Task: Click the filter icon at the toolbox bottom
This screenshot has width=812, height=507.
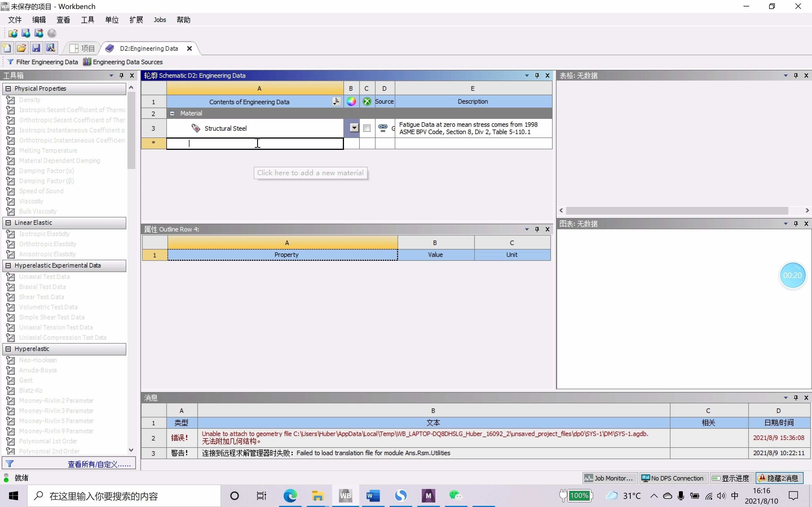Action: (x=10, y=464)
